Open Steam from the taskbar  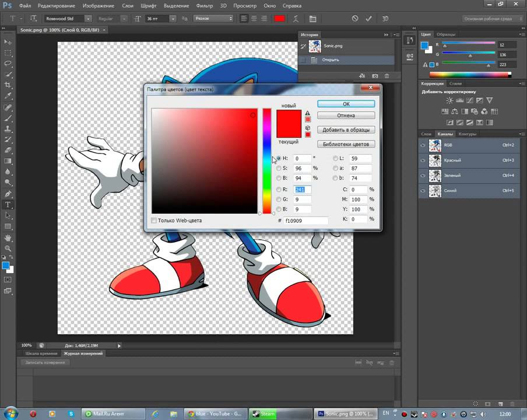pos(280,414)
